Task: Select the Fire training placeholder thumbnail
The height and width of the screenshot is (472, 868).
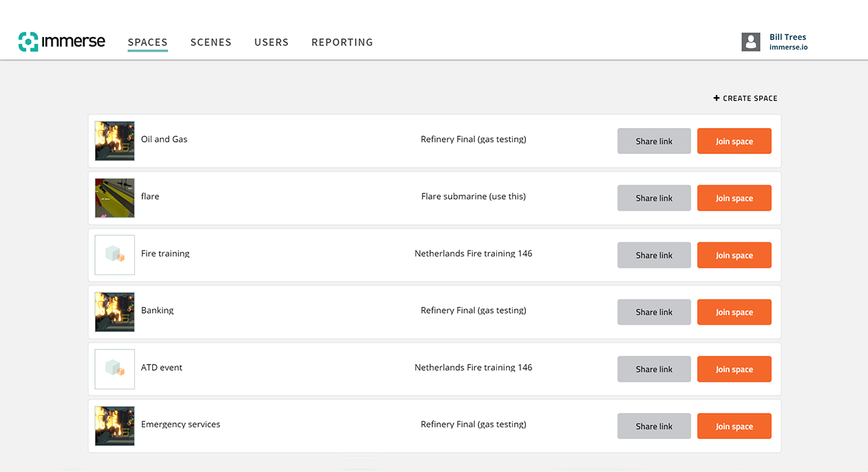Action: [x=115, y=255]
